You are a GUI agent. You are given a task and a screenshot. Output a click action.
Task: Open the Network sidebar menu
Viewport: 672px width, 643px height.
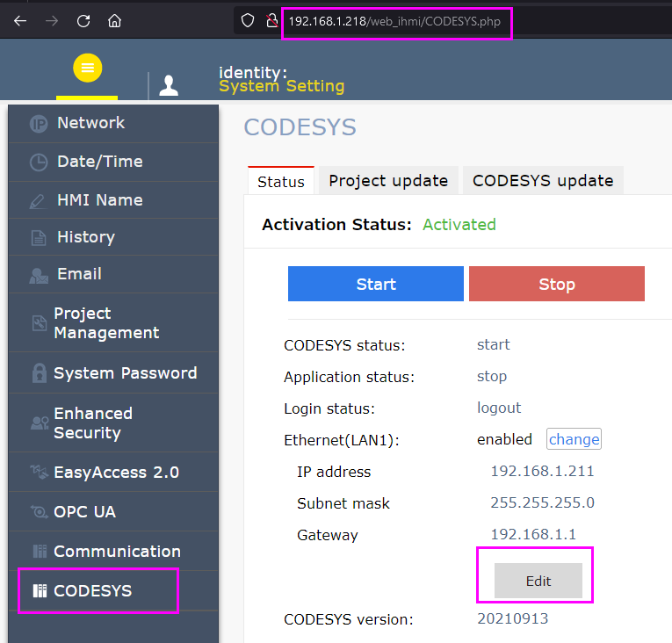(113, 124)
